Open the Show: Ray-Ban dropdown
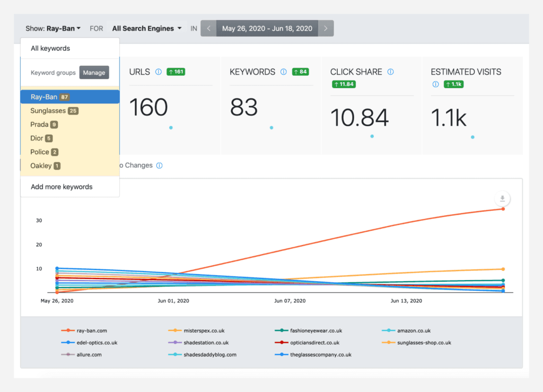This screenshot has width=543, height=392. coord(53,29)
